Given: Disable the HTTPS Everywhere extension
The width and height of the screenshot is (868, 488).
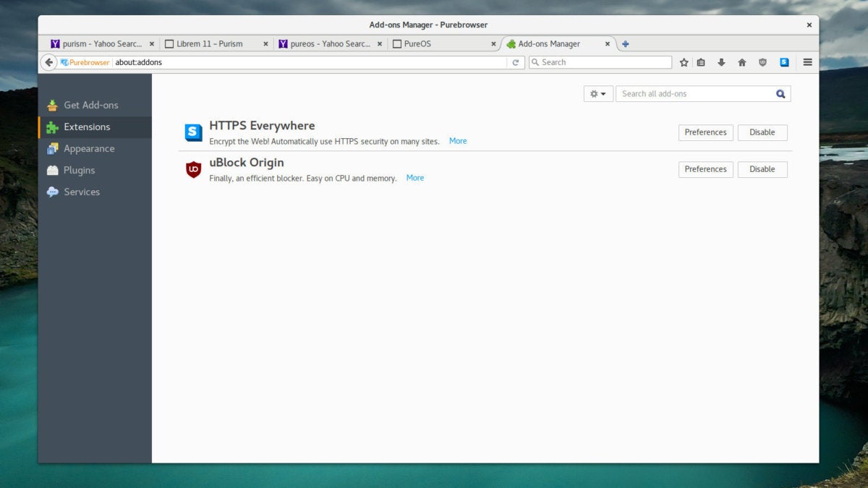Looking at the screenshot, I should click(x=762, y=132).
